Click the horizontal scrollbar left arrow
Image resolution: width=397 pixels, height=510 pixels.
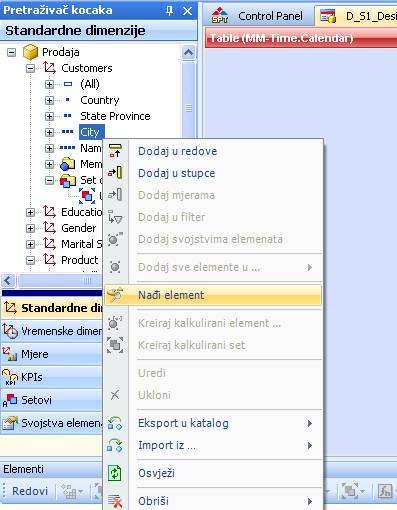8,280
